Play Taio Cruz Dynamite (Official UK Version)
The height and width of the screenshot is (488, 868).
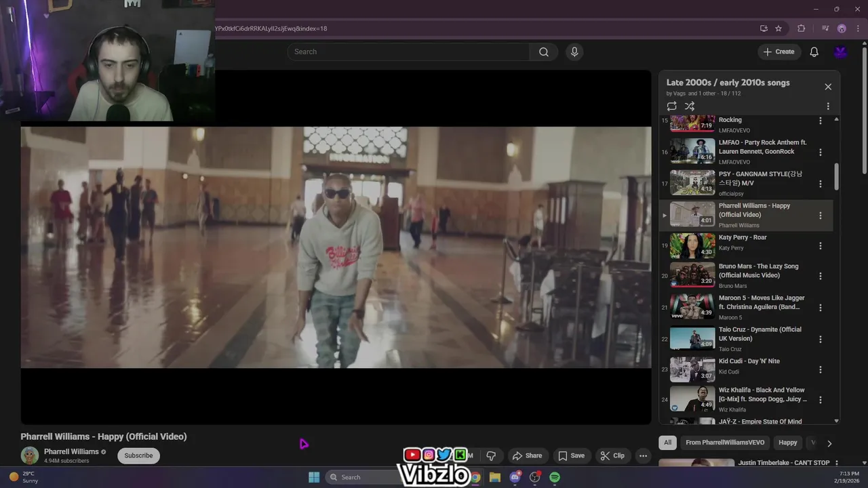[692, 338]
